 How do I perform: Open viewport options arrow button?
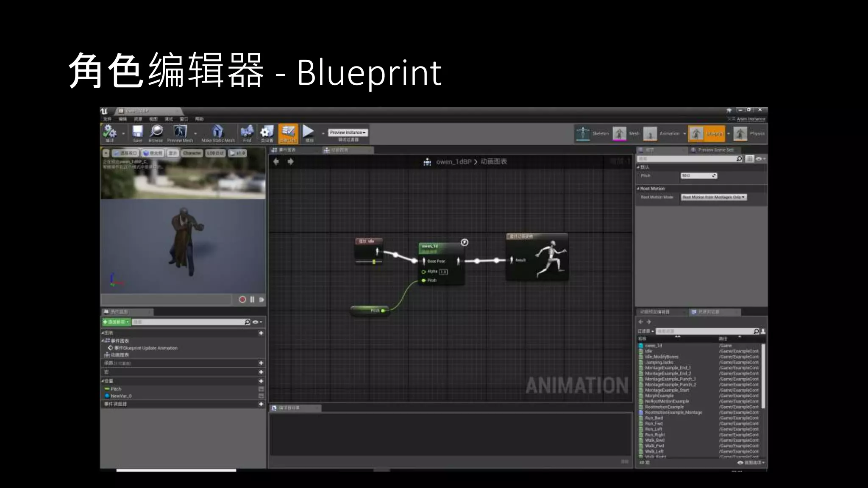click(106, 153)
